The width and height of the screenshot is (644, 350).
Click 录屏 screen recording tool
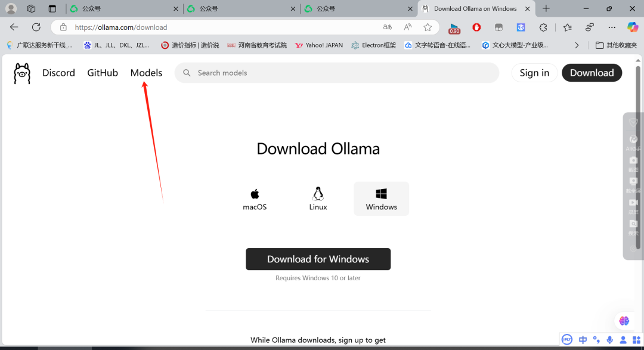[633, 207]
